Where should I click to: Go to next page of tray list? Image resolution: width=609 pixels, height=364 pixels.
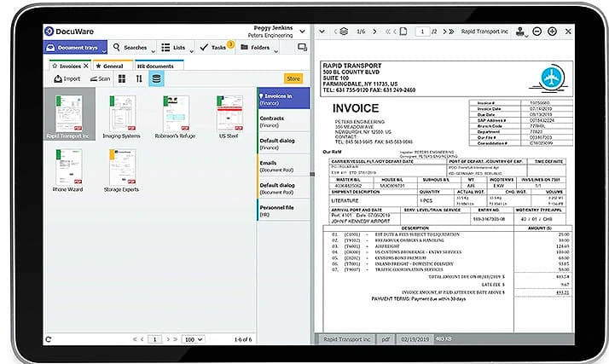coord(168,339)
